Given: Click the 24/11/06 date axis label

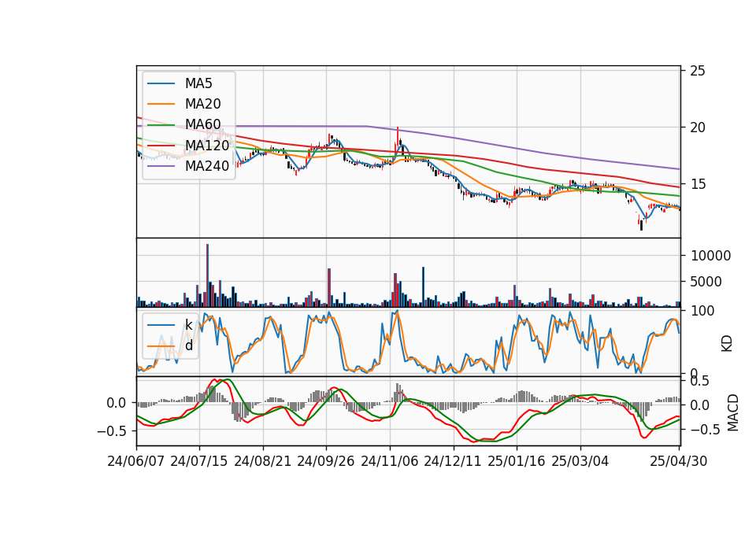Looking at the screenshot, I should [389, 461].
